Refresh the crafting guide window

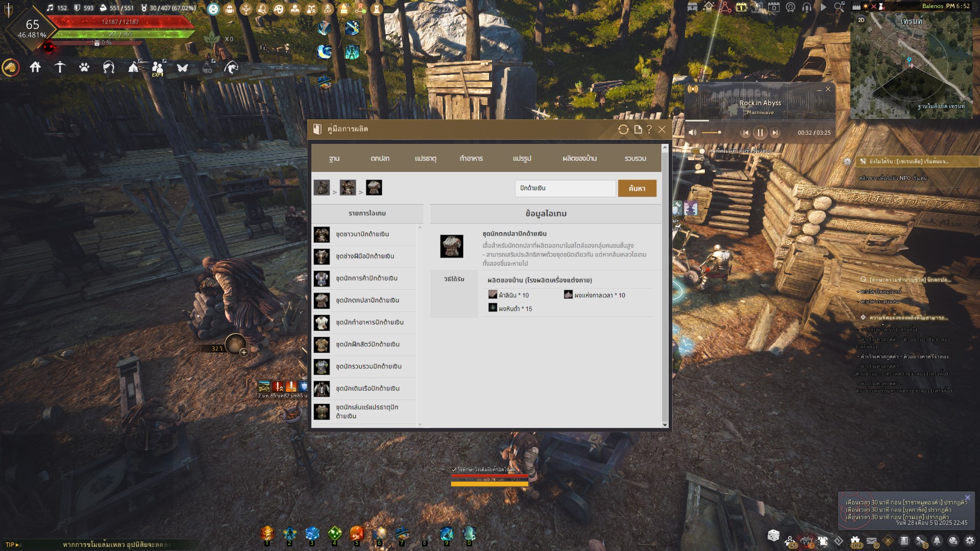(x=623, y=130)
